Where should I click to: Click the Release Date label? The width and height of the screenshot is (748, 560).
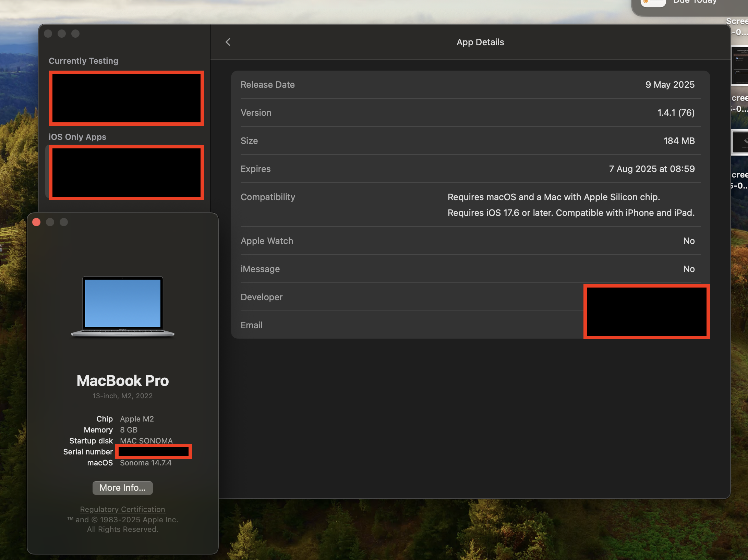click(x=268, y=85)
